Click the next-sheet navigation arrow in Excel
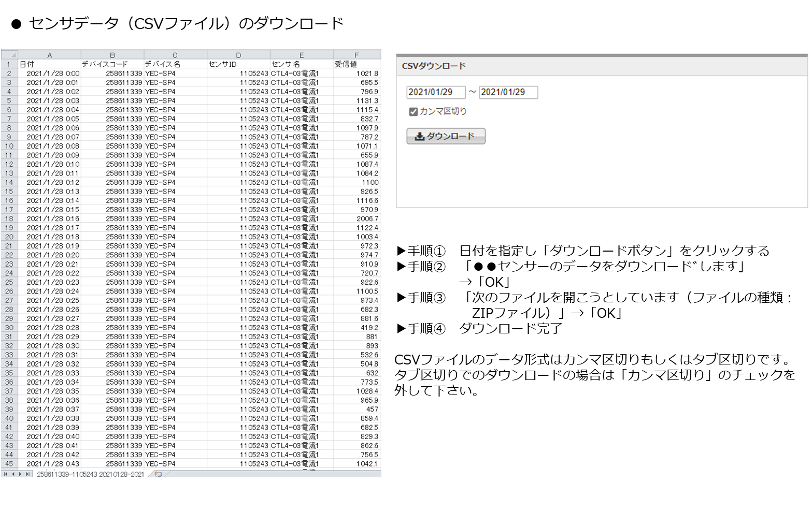812x512 pixels. pyautogui.click(x=20, y=474)
